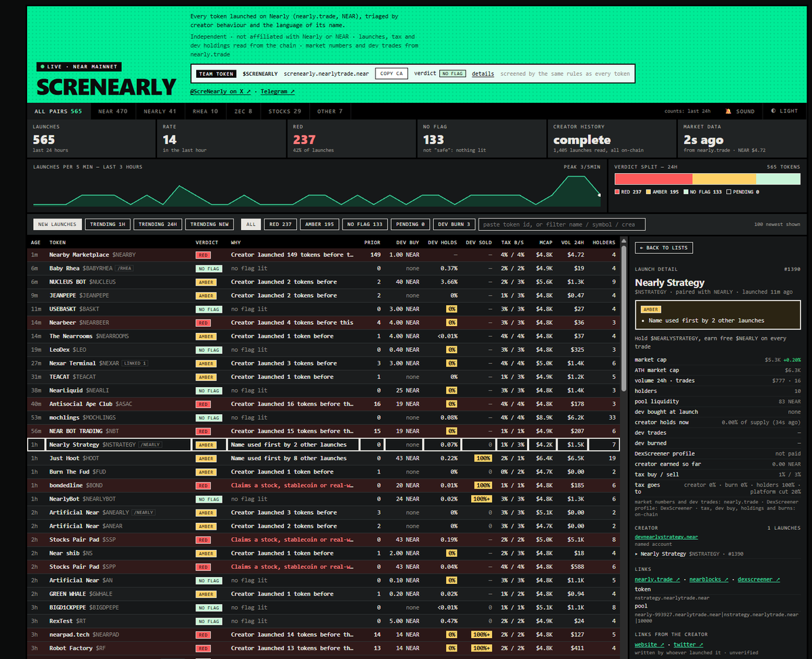Toggle the DEV BURN 3 filter
This screenshot has width=812, height=659.
click(453, 224)
